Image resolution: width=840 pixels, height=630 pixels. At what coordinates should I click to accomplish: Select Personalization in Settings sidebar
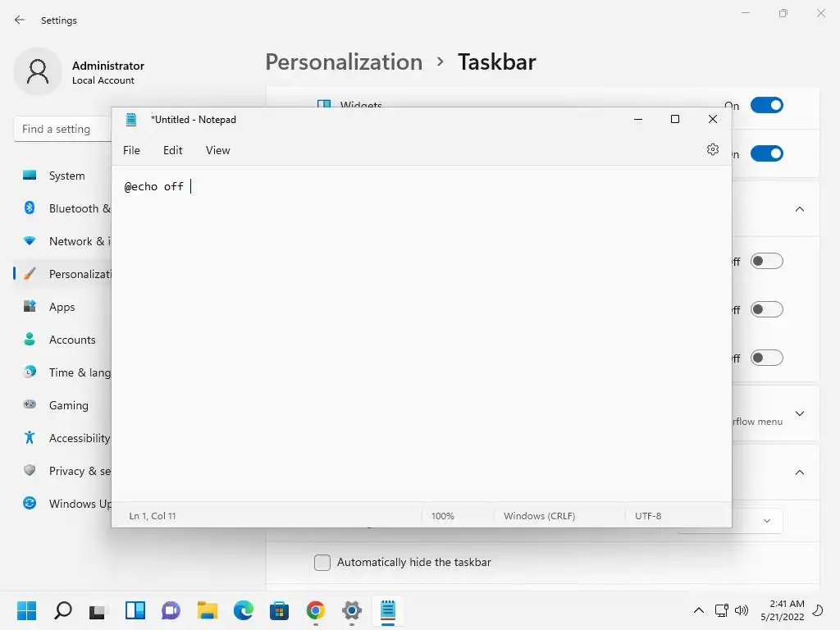(x=62, y=274)
